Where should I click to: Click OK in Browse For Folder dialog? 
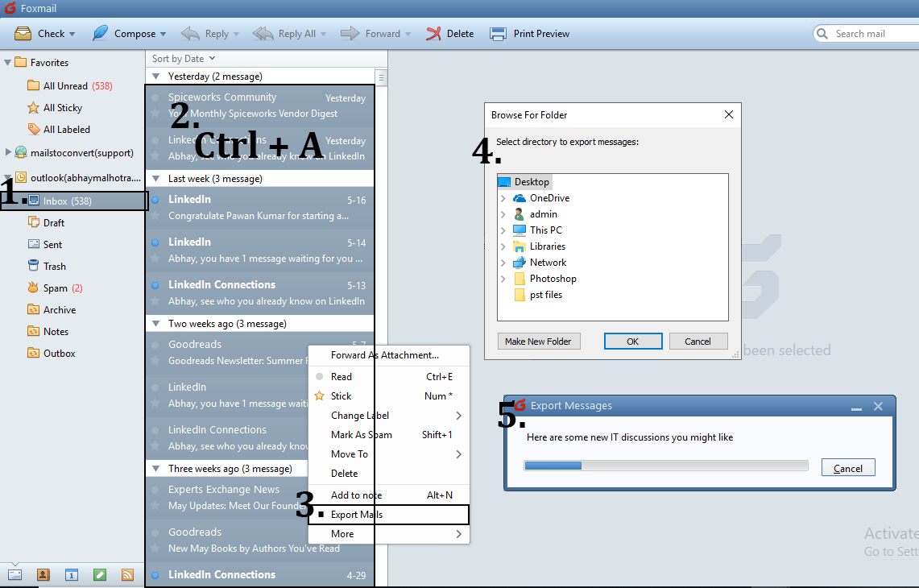tap(633, 342)
